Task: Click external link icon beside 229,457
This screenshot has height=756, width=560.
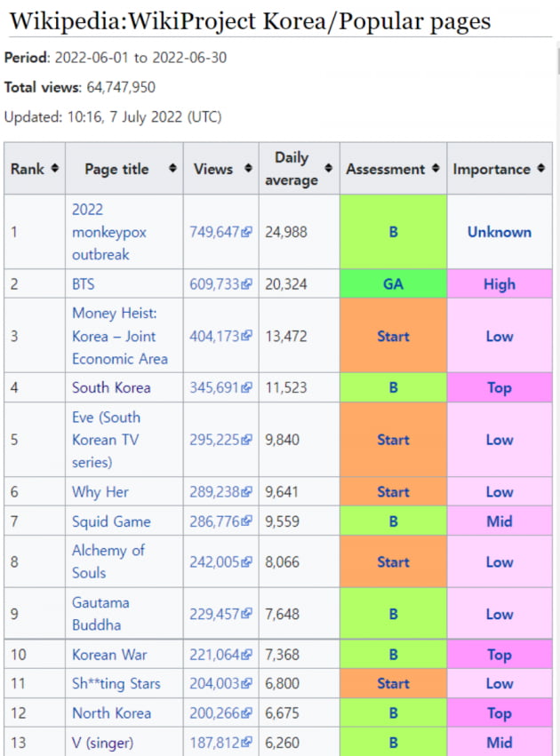Action: pyautogui.click(x=246, y=613)
